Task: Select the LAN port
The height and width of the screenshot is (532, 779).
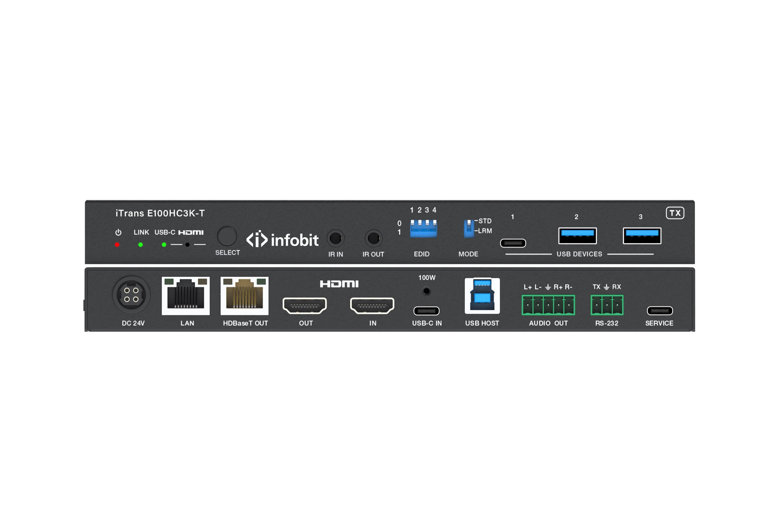Action: coord(186,296)
